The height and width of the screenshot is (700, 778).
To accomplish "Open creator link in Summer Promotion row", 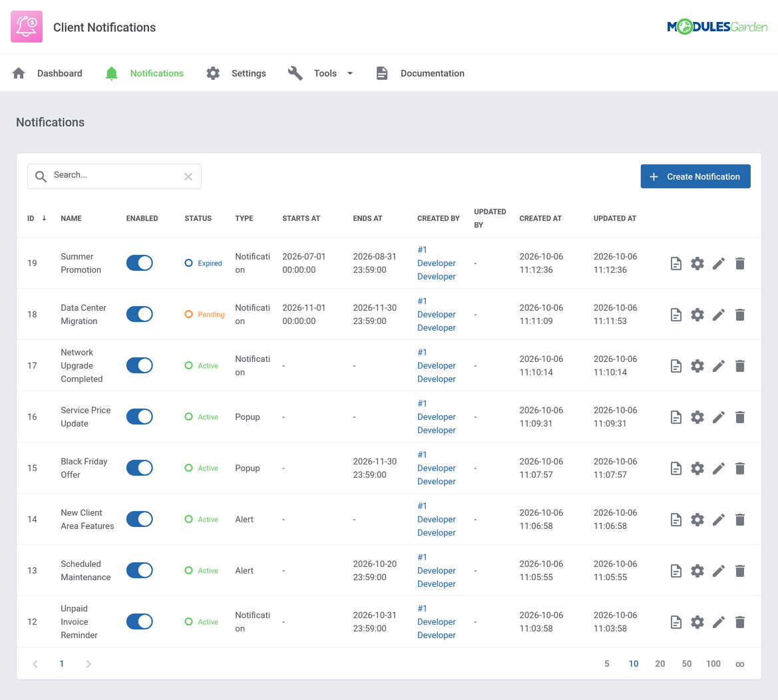I will (x=437, y=263).
